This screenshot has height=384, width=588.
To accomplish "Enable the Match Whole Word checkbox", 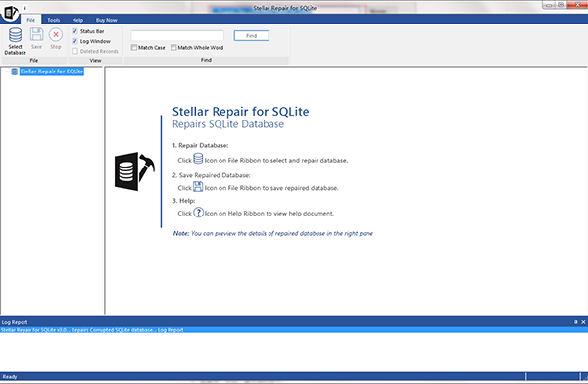I will (x=173, y=48).
